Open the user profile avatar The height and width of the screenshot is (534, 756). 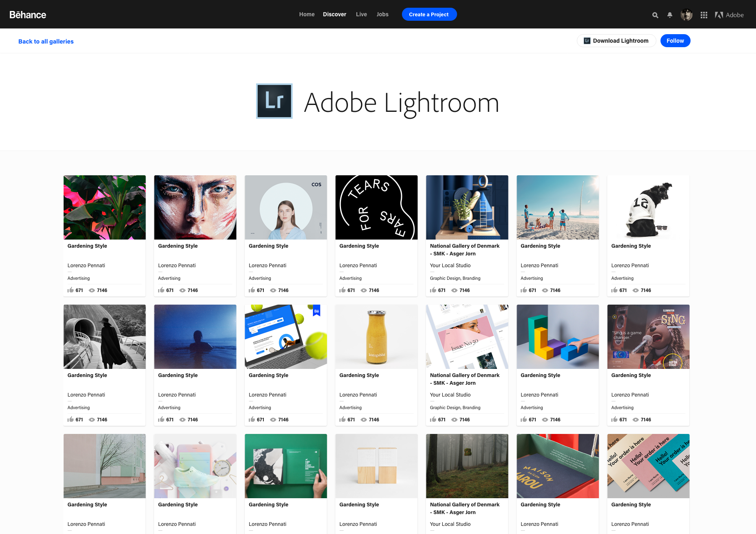tap(686, 15)
